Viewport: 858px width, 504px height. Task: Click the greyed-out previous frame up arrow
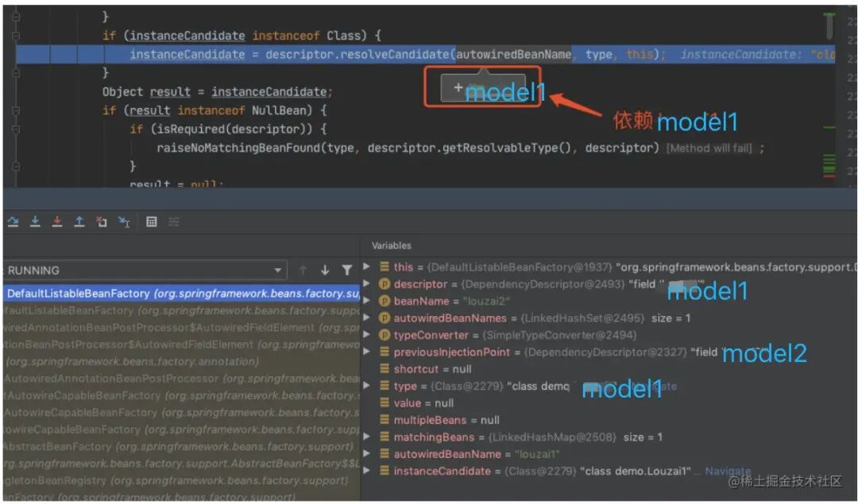[303, 270]
